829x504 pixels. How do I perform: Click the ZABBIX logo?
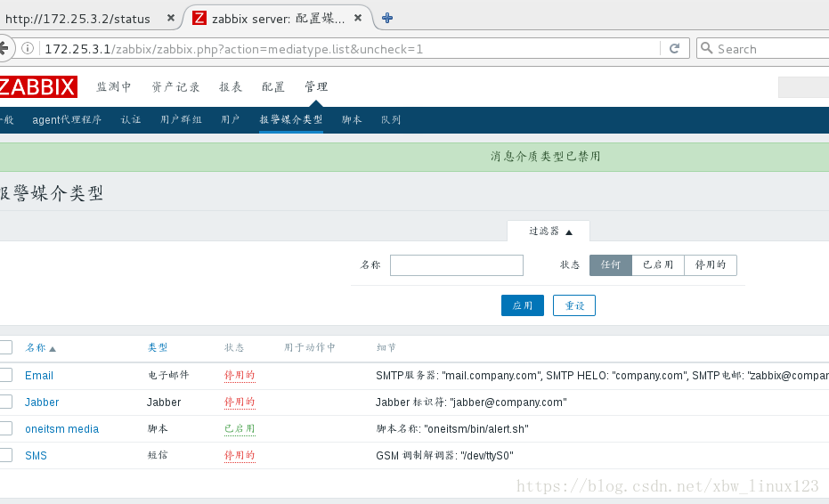38,86
